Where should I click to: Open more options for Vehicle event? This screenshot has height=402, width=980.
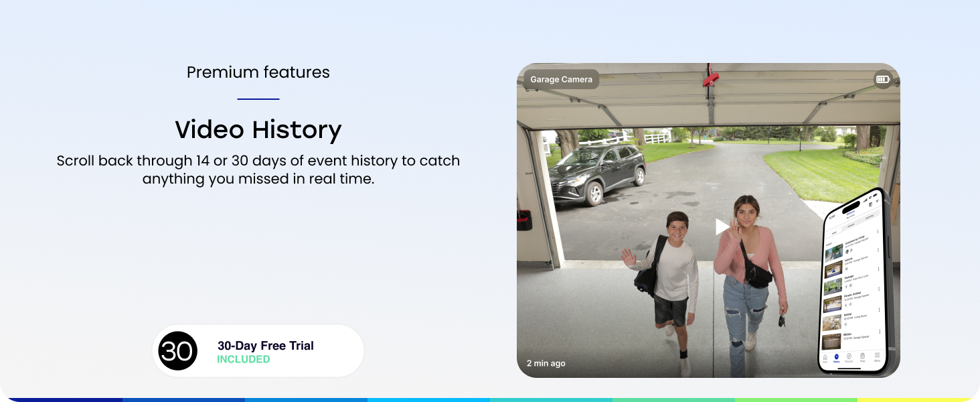(x=878, y=249)
